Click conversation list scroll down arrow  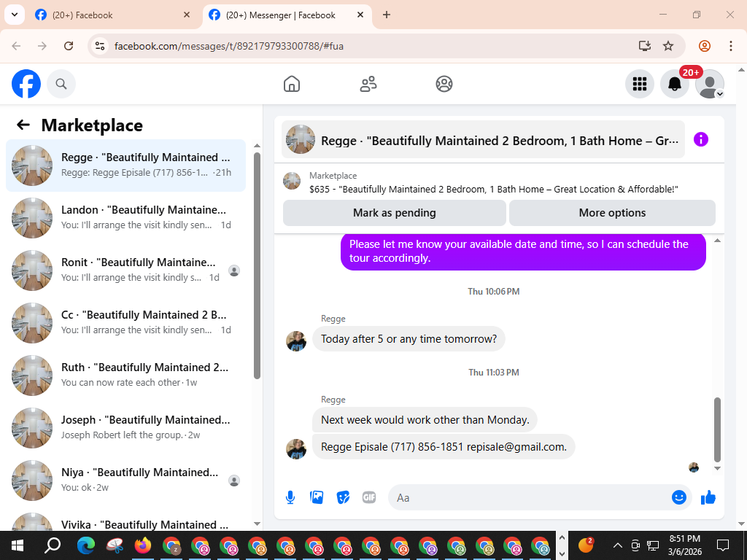click(x=258, y=524)
